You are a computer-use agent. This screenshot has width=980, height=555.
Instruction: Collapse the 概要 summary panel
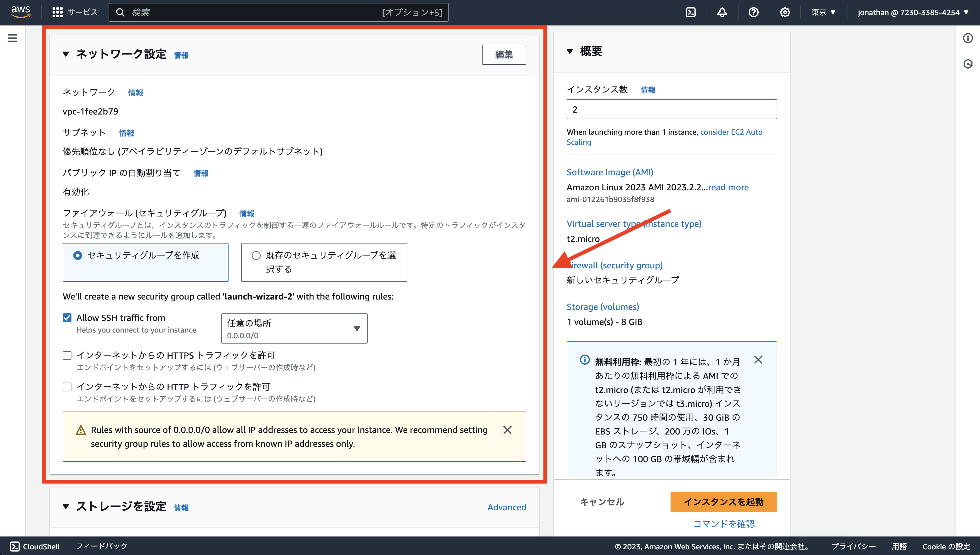coord(570,51)
